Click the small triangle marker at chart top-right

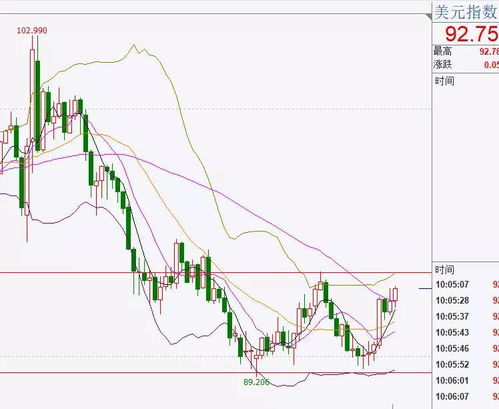coord(428,16)
